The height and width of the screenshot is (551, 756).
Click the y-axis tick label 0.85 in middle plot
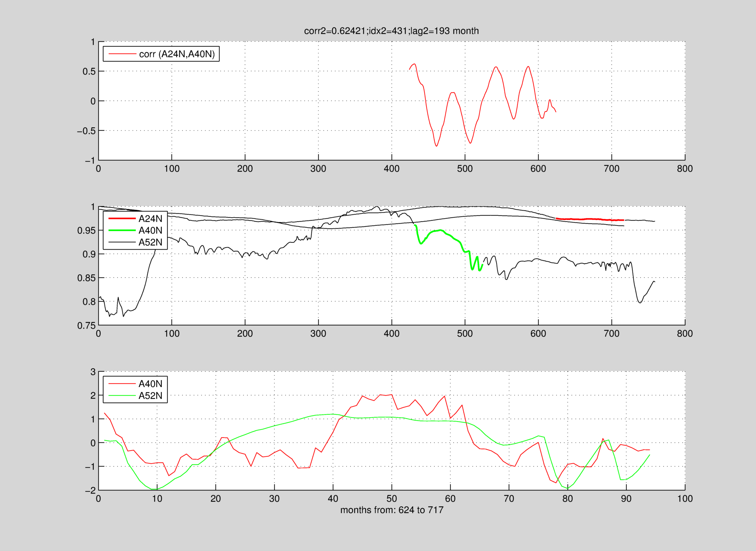pos(86,278)
